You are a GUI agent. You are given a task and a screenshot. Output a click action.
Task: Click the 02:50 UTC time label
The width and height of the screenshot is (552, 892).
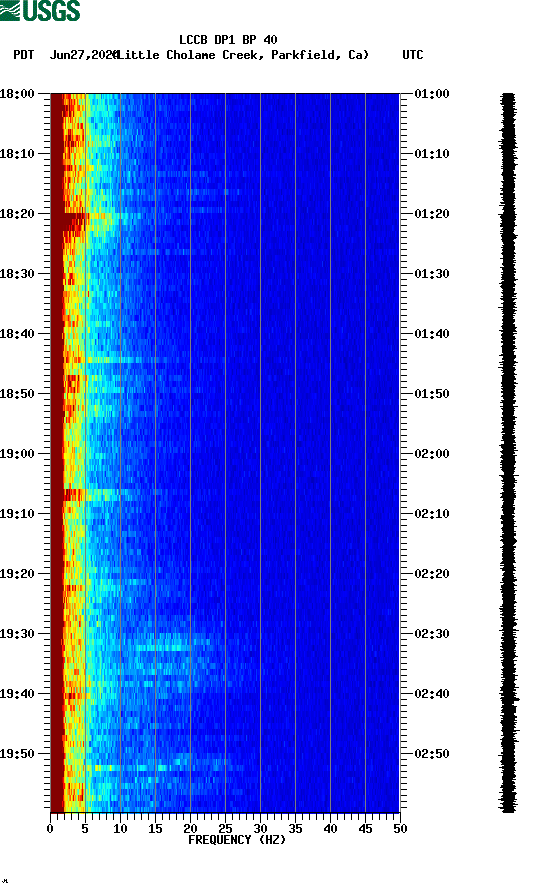tap(432, 754)
